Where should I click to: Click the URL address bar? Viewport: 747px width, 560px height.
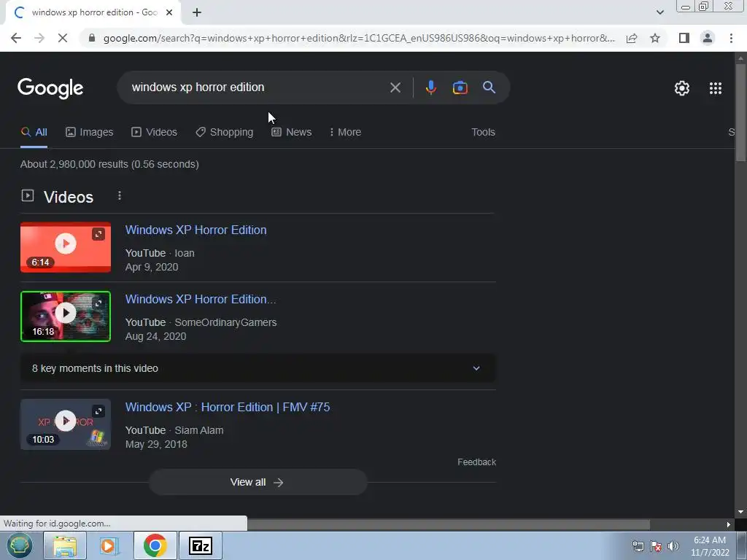tap(358, 38)
